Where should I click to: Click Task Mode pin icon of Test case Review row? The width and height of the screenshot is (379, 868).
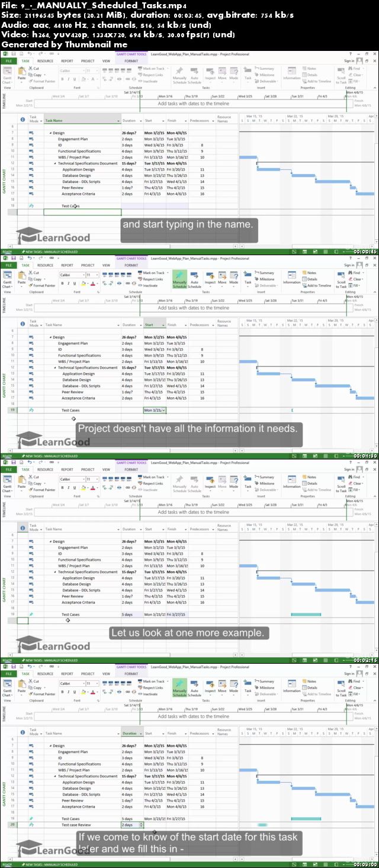click(x=31, y=824)
